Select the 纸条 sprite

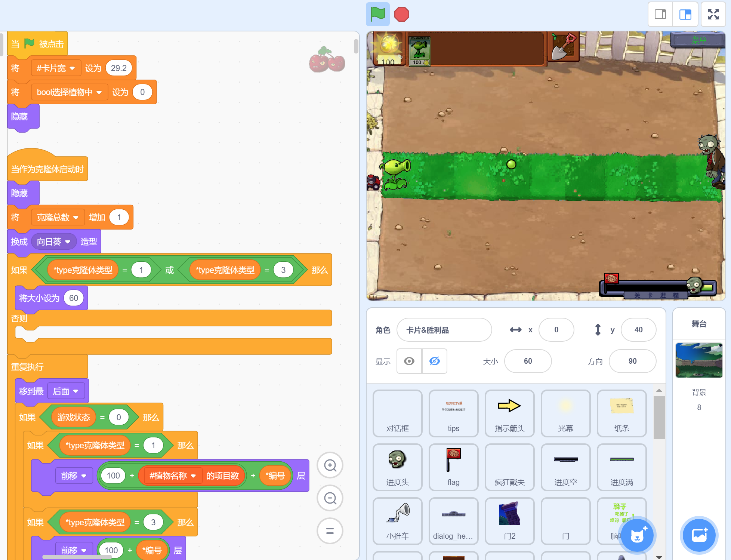tap(622, 413)
